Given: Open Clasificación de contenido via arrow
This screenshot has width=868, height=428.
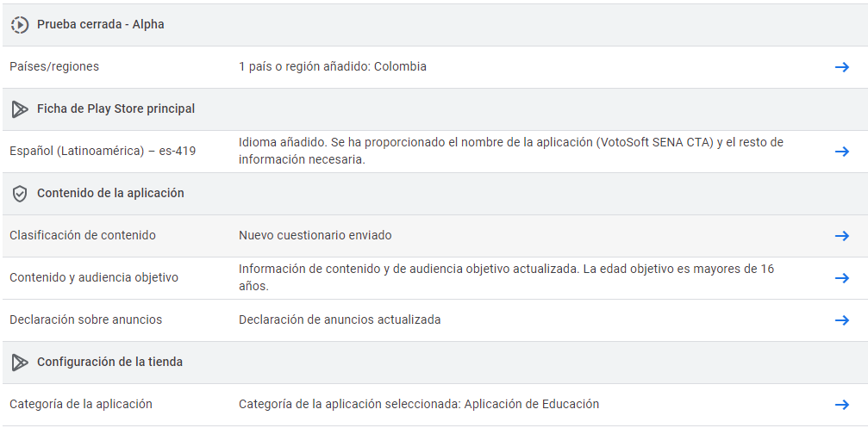Looking at the screenshot, I should (841, 236).
